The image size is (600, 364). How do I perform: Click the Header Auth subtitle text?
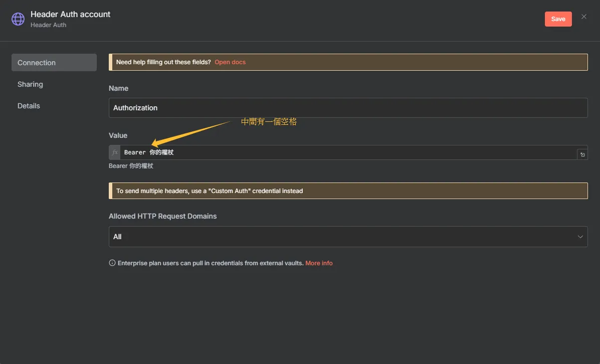tap(49, 25)
